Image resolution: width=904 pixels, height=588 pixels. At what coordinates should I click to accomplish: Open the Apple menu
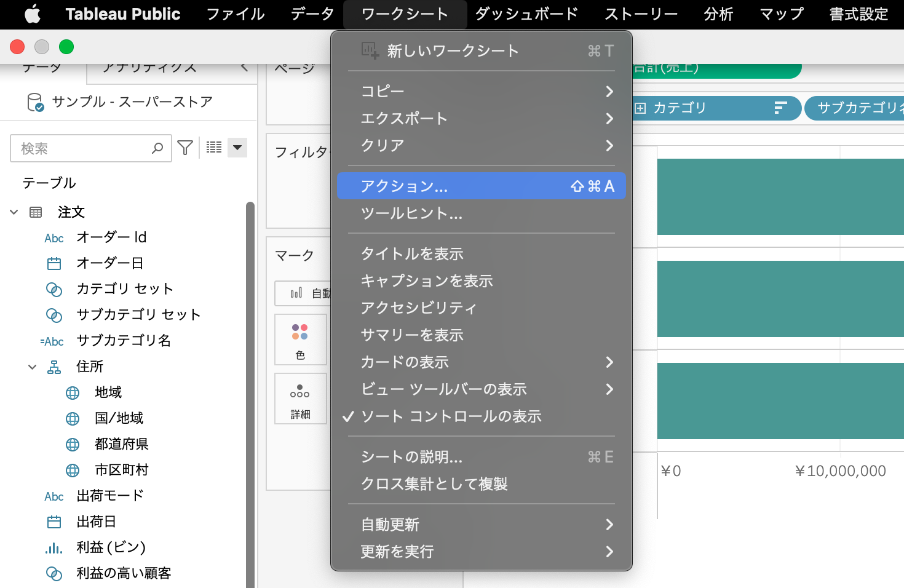click(x=33, y=14)
